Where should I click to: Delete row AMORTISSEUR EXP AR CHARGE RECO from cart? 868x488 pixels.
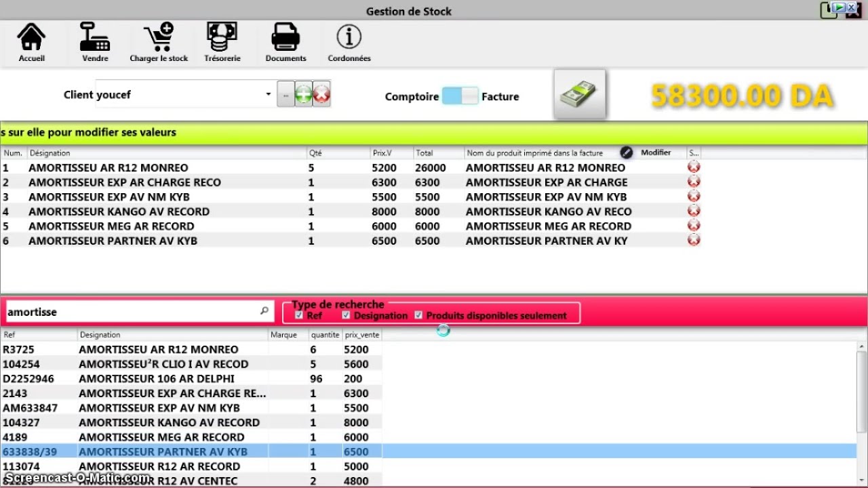(694, 182)
